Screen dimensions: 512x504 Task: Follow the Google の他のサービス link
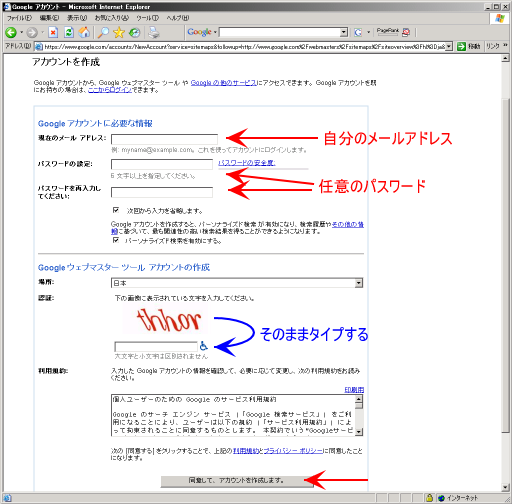tap(224, 83)
